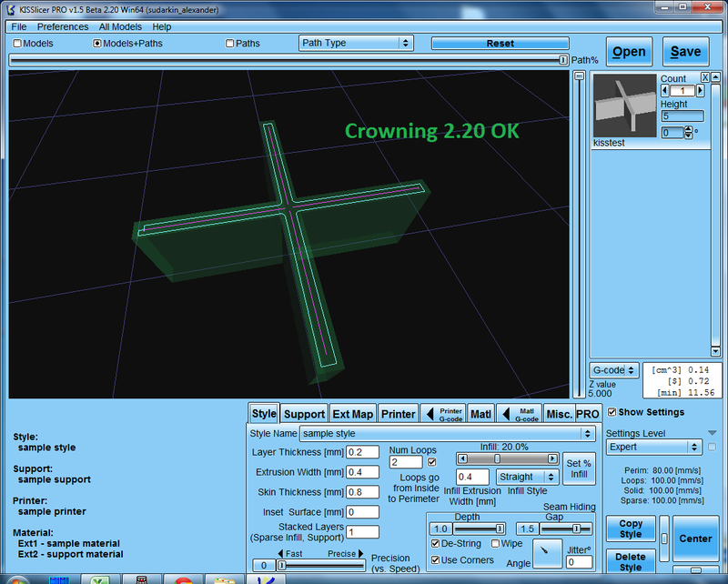Click the Windows Start orb
728x584 pixels.
pyautogui.click(x=16, y=579)
